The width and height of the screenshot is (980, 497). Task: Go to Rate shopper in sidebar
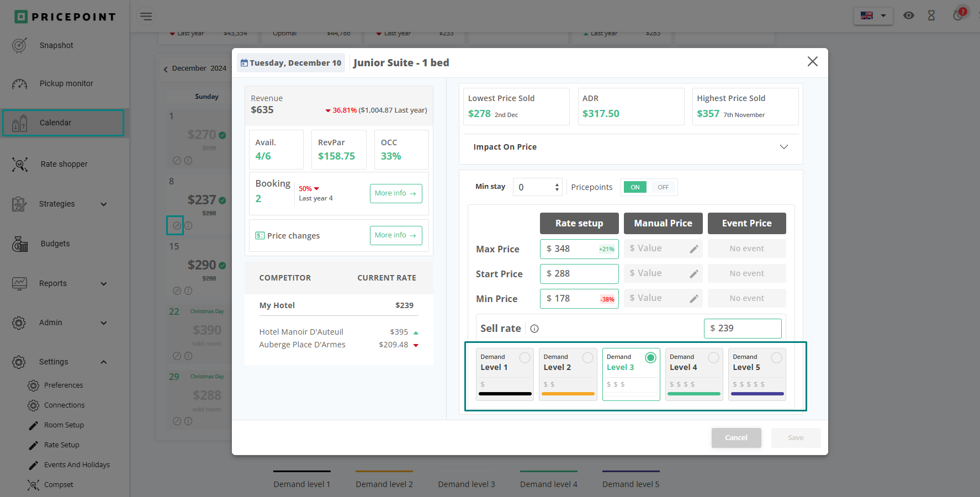point(63,164)
